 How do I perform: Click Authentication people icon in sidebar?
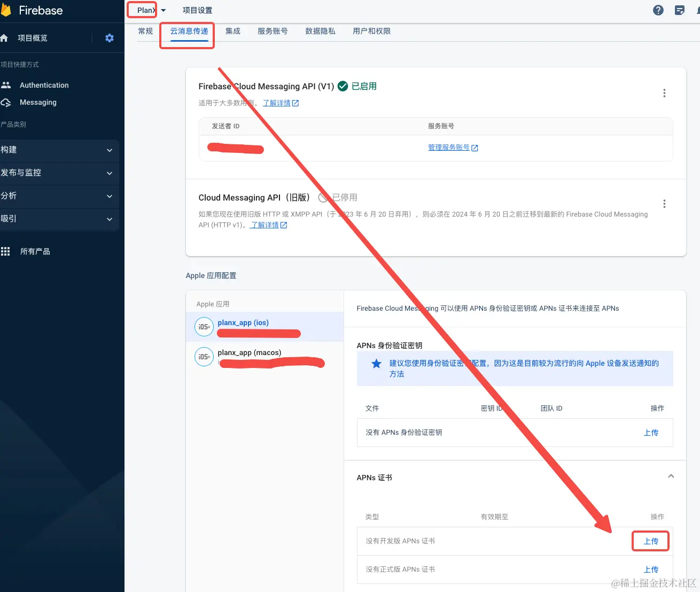click(x=6, y=85)
